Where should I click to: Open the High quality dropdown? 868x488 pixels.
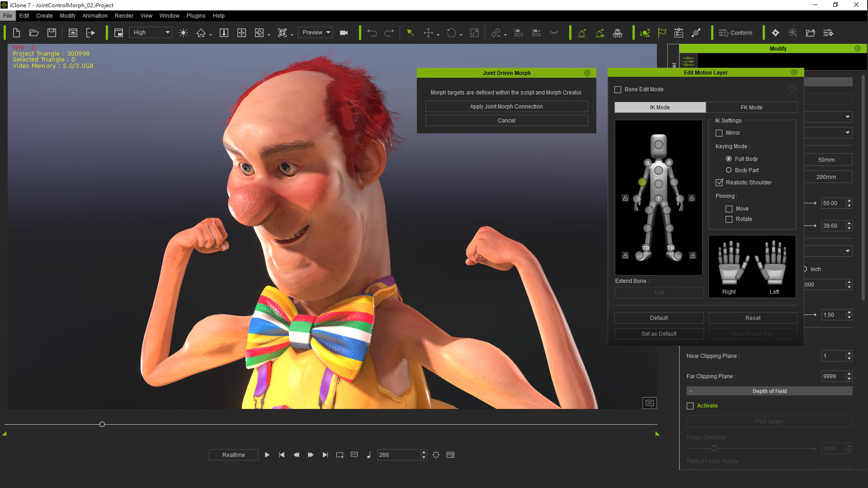click(x=151, y=33)
